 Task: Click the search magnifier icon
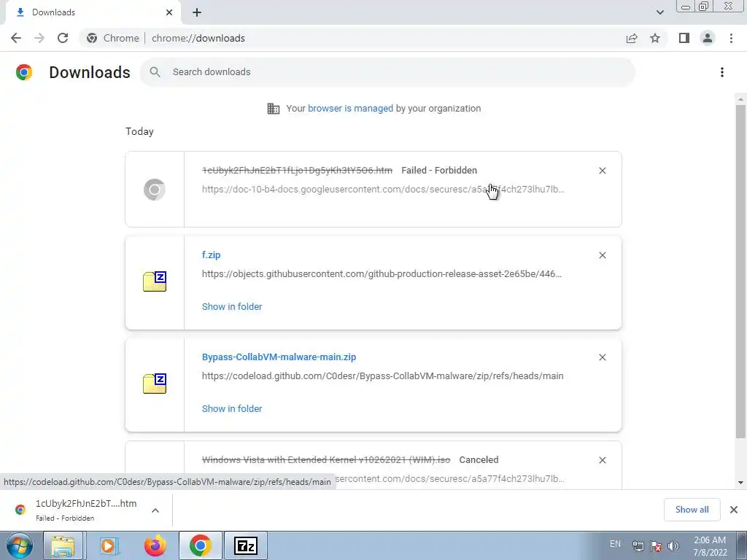pyautogui.click(x=155, y=72)
